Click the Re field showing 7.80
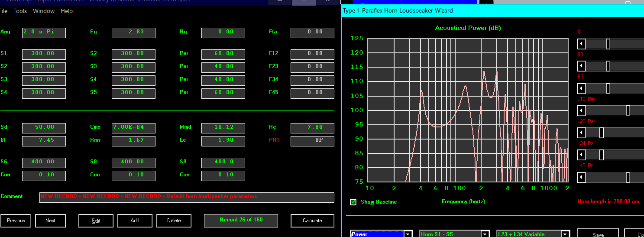Image resolution: width=644 pixels, height=237 pixels. 312,128
